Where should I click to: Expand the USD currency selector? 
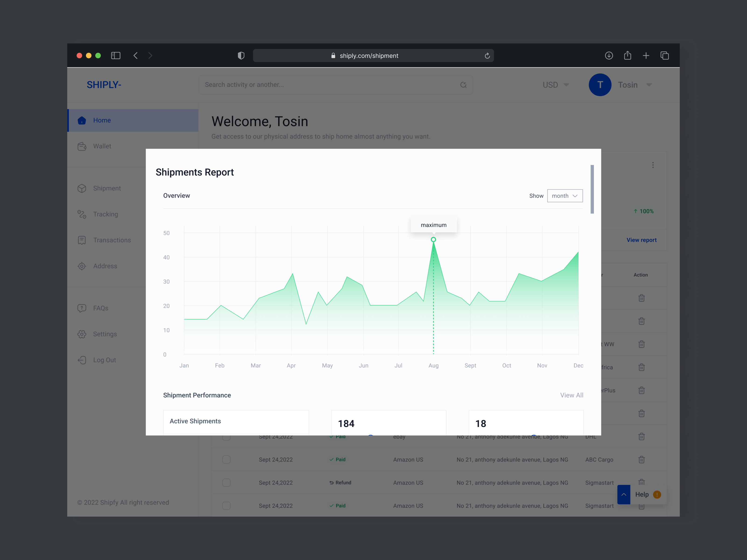tap(555, 85)
